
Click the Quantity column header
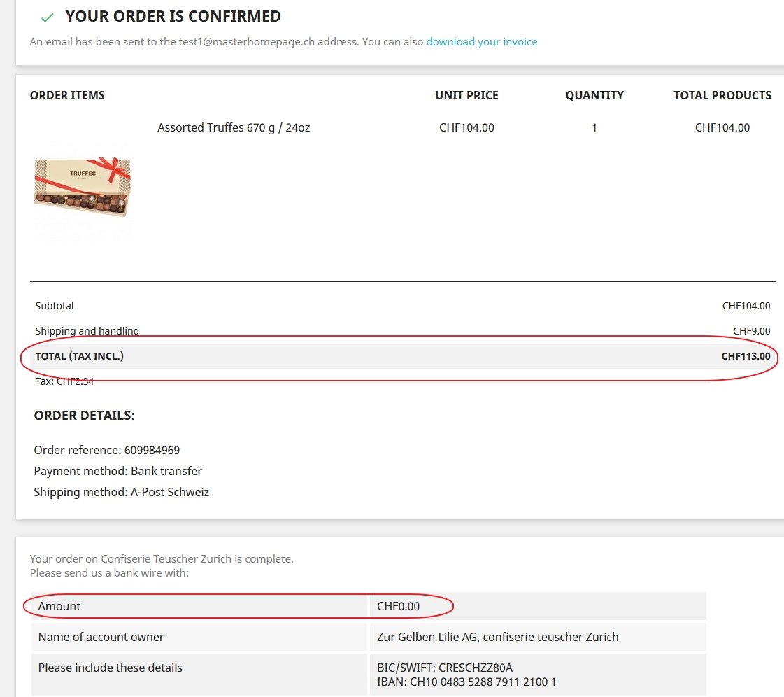coord(594,95)
